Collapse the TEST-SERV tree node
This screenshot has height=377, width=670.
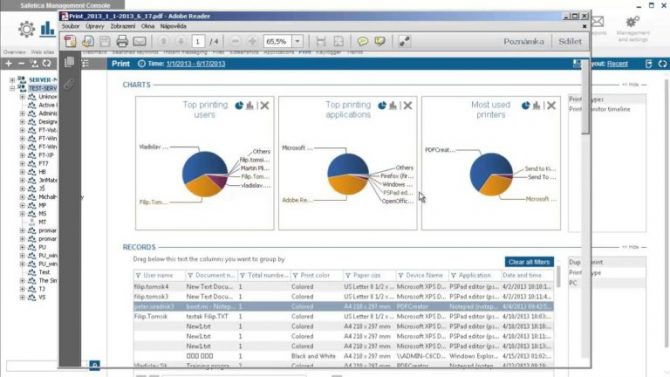pos(12,88)
